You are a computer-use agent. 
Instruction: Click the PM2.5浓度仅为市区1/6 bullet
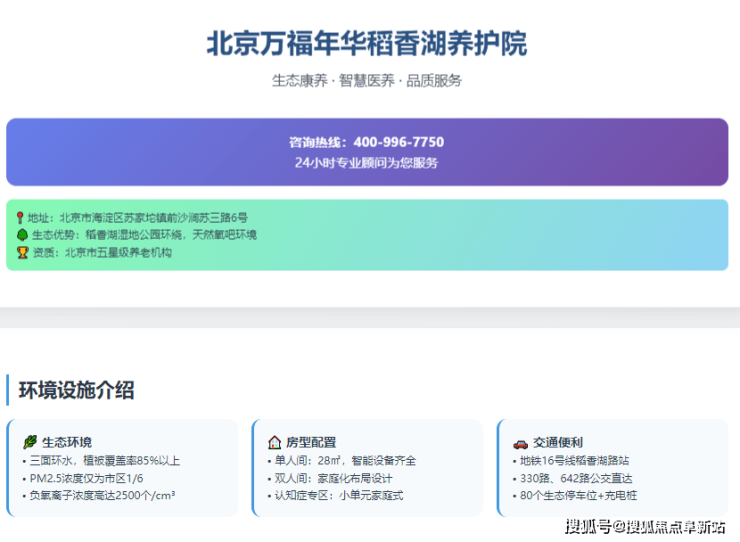point(88,478)
